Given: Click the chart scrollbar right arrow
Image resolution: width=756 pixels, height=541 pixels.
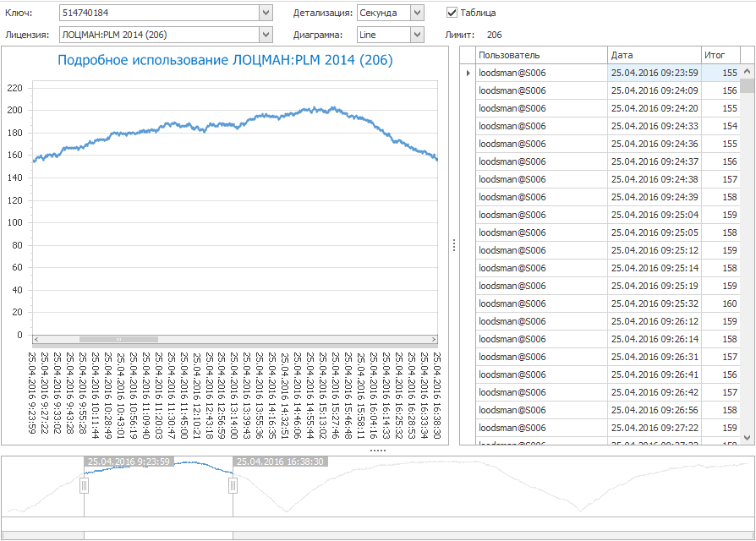Looking at the screenshot, I should [x=432, y=339].
